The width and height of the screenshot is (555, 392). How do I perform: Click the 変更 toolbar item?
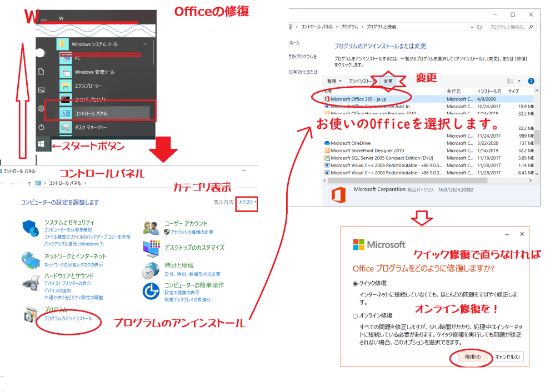[388, 82]
